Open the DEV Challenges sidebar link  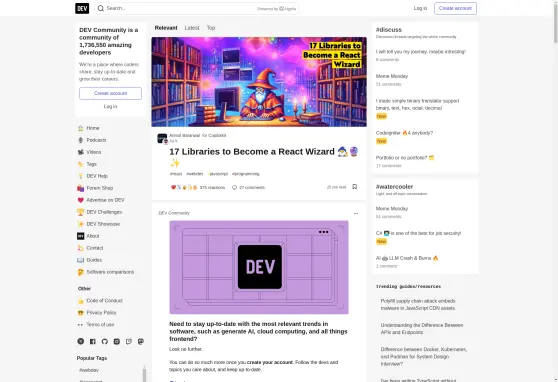pyautogui.click(x=104, y=212)
